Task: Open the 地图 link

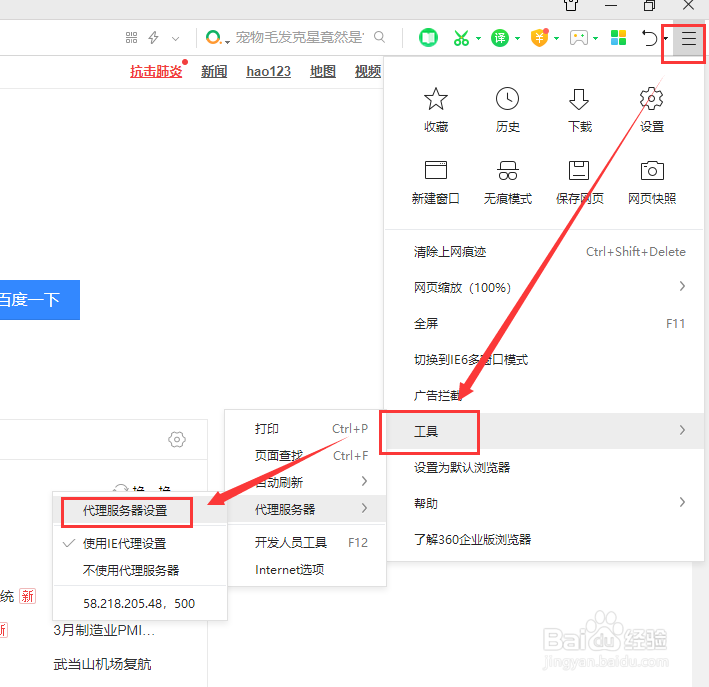Action: (323, 71)
